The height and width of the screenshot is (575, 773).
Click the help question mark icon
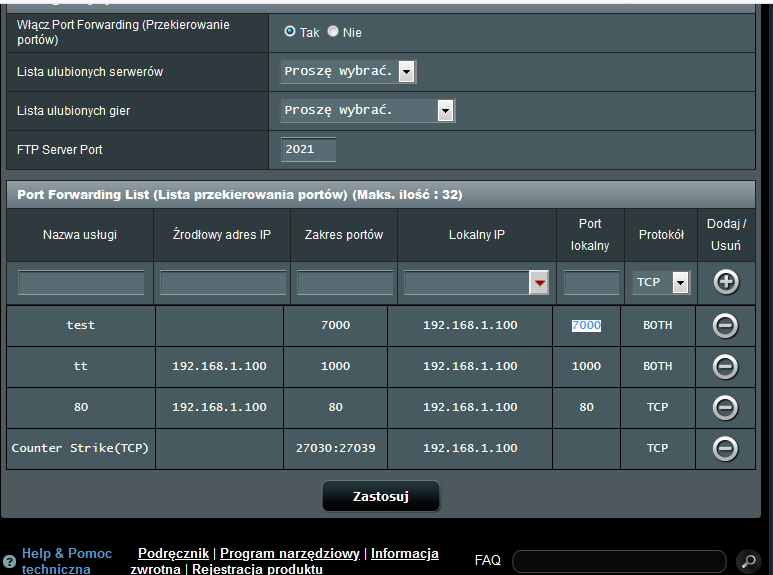tap(9, 561)
